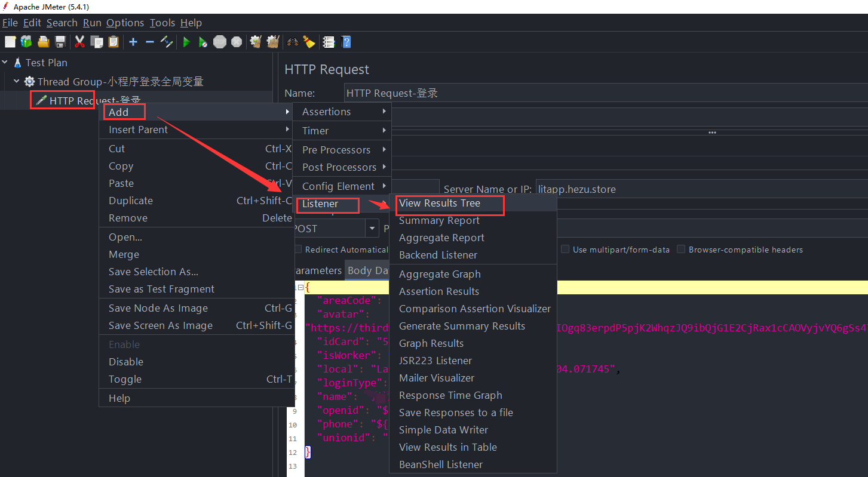
Task: Click the scissors Cut toolbar icon
Action: 79,42
